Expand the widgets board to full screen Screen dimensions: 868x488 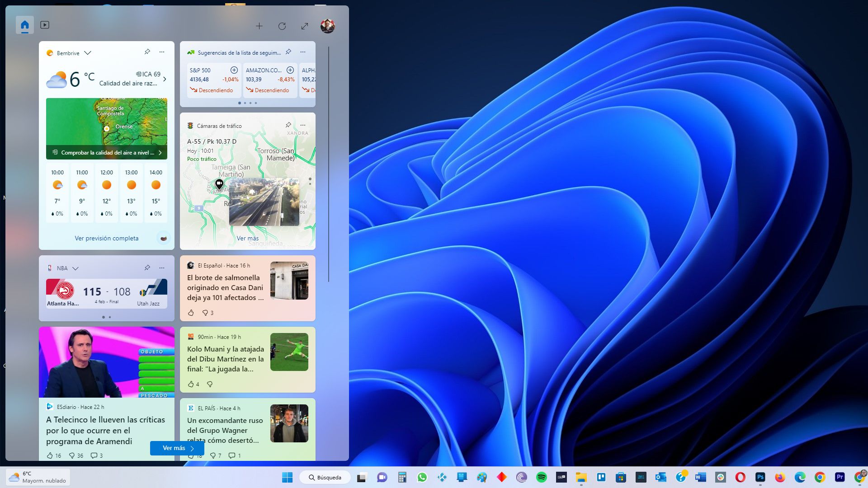pyautogui.click(x=305, y=26)
